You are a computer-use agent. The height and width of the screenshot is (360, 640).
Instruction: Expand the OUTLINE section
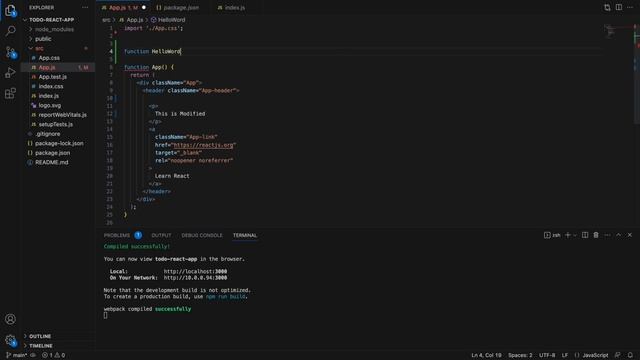click(x=40, y=336)
